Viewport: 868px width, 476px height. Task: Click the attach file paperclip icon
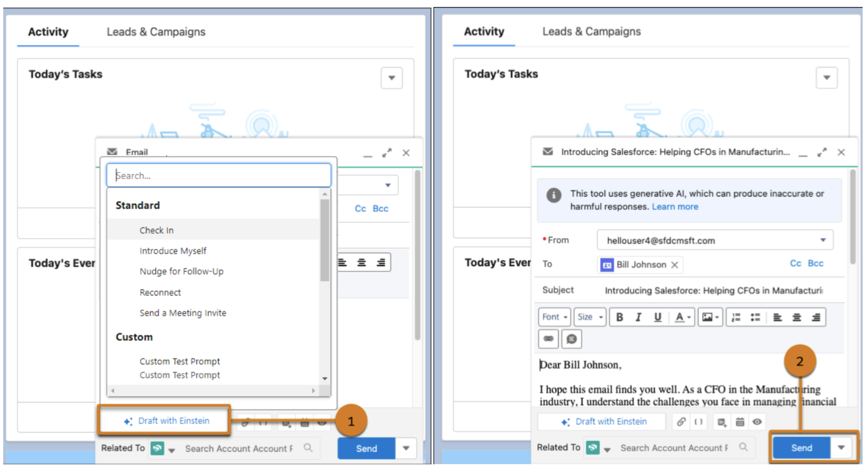coord(681,422)
